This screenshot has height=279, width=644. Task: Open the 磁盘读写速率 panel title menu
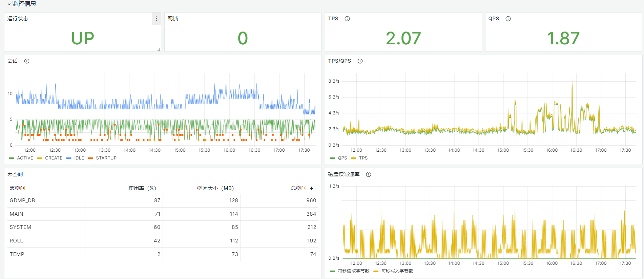(344, 174)
